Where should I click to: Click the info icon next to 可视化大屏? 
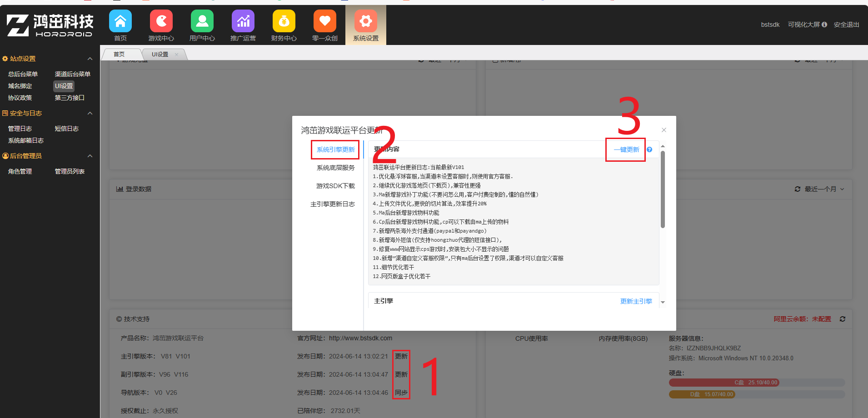tap(824, 25)
